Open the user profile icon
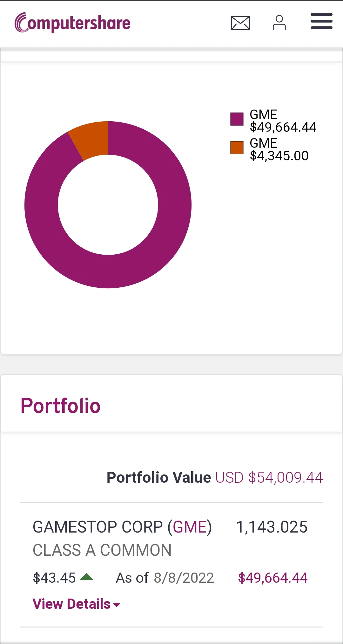 click(279, 23)
